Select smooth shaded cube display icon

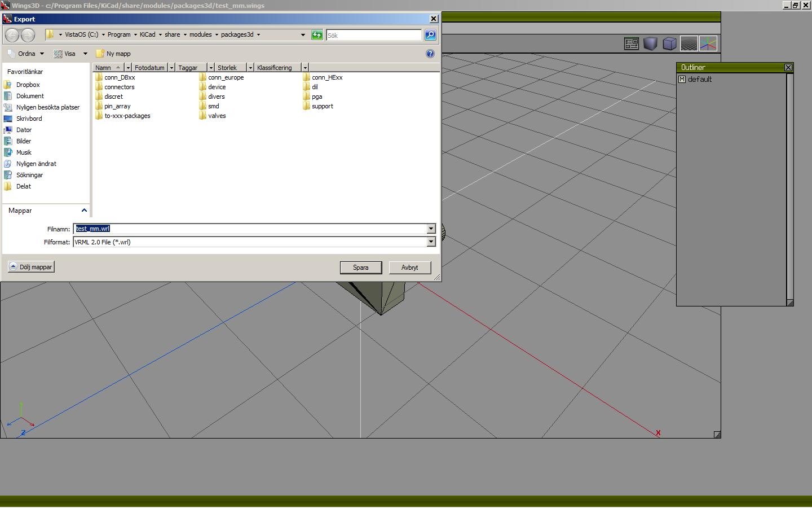tap(650, 43)
